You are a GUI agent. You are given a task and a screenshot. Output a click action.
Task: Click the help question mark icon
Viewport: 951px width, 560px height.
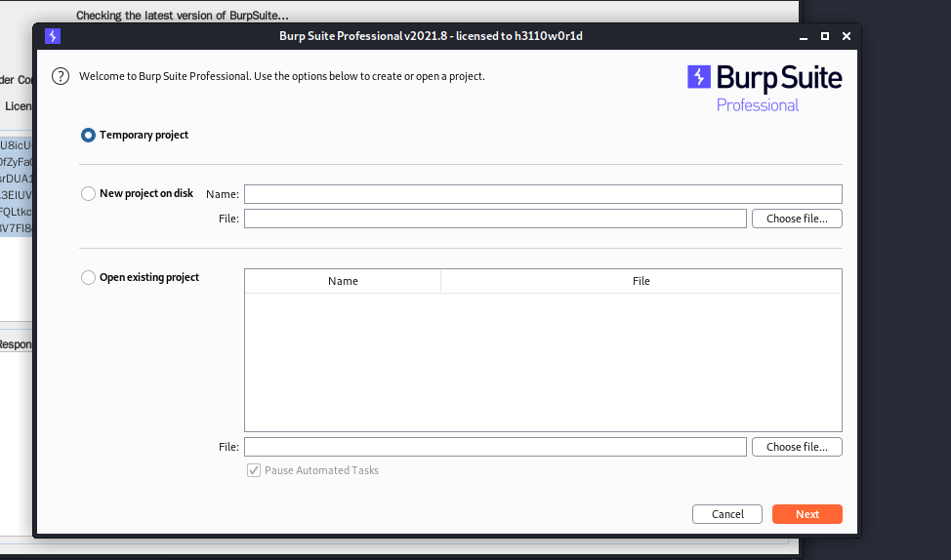[60, 76]
